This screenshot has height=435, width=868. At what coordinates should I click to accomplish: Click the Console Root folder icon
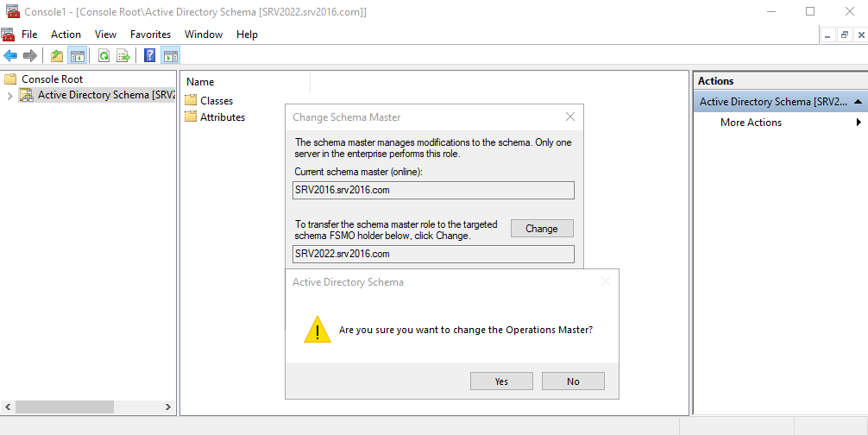10,79
